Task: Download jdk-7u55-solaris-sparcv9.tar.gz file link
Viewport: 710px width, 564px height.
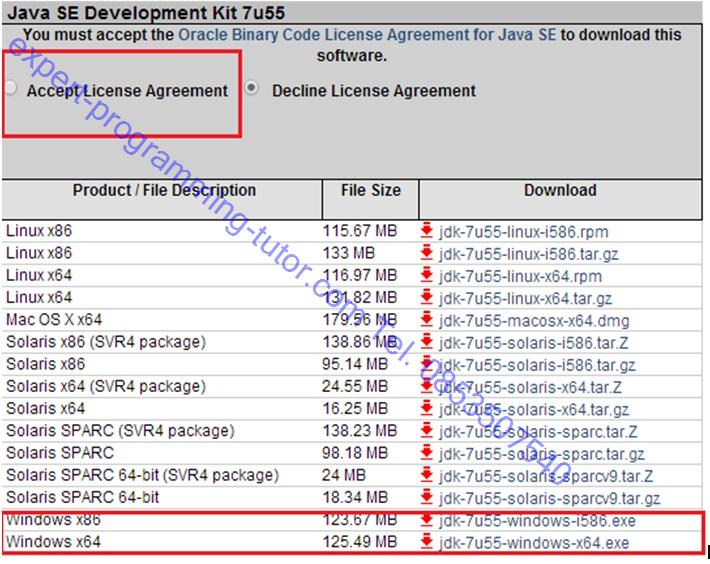Action: (549, 498)
